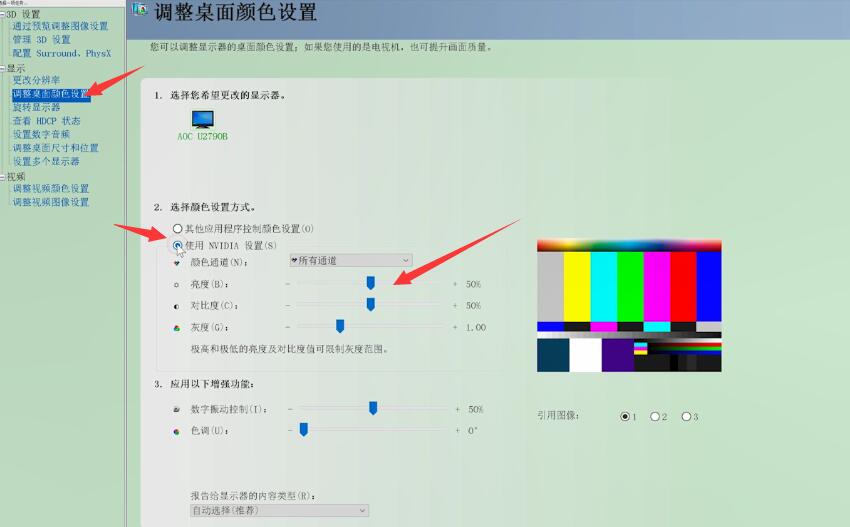The height and width of the screenshot is (527, 850).
Task: Click the digital vibrance slider thumb
Action: [373, 408]
